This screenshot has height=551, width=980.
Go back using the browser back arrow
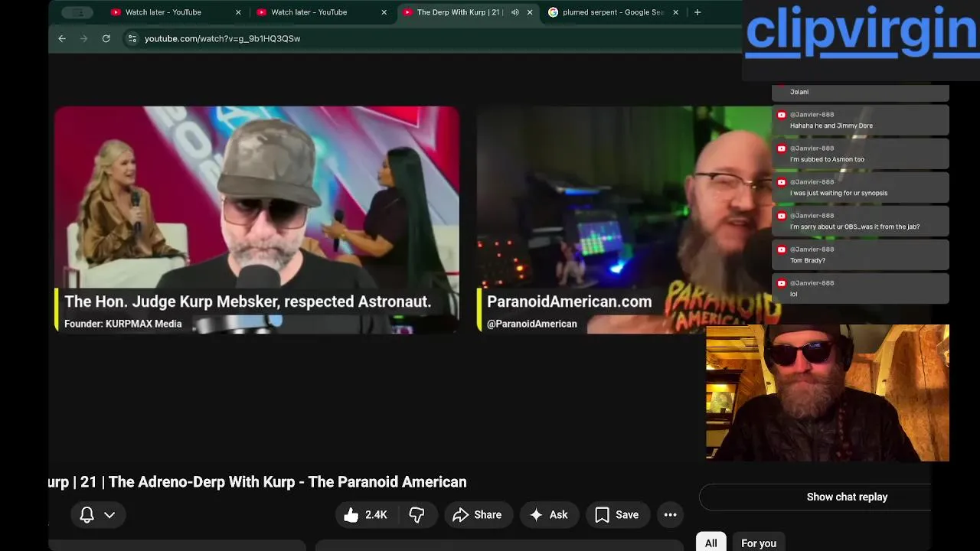tap(62, 38)
